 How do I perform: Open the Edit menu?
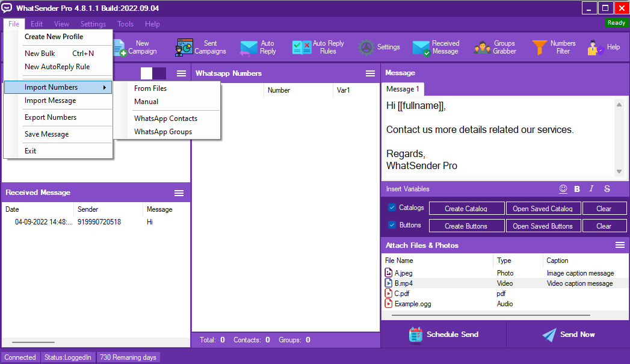pyautogui.click(x=37, y=24)
